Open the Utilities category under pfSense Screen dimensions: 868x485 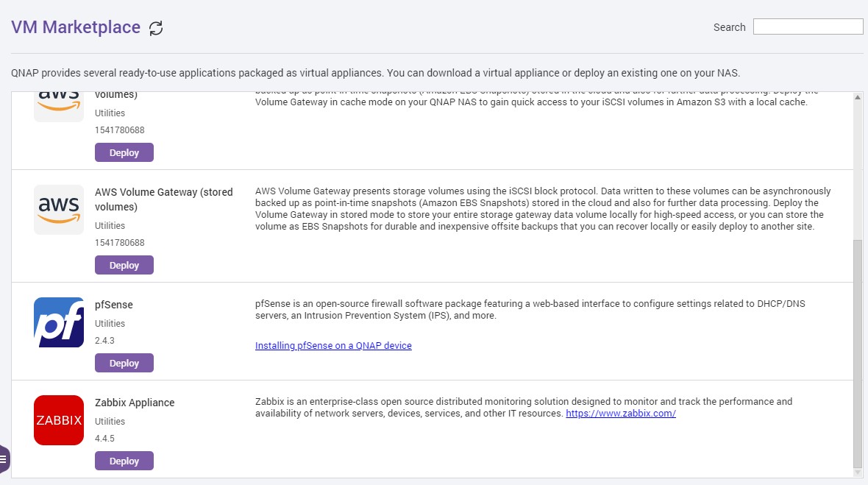(110, 323)
